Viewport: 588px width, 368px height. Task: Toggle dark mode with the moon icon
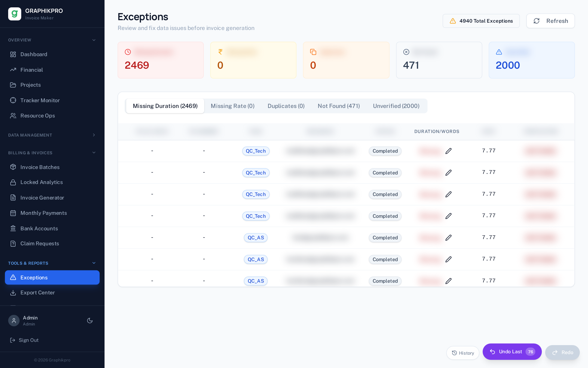point(90,321)
